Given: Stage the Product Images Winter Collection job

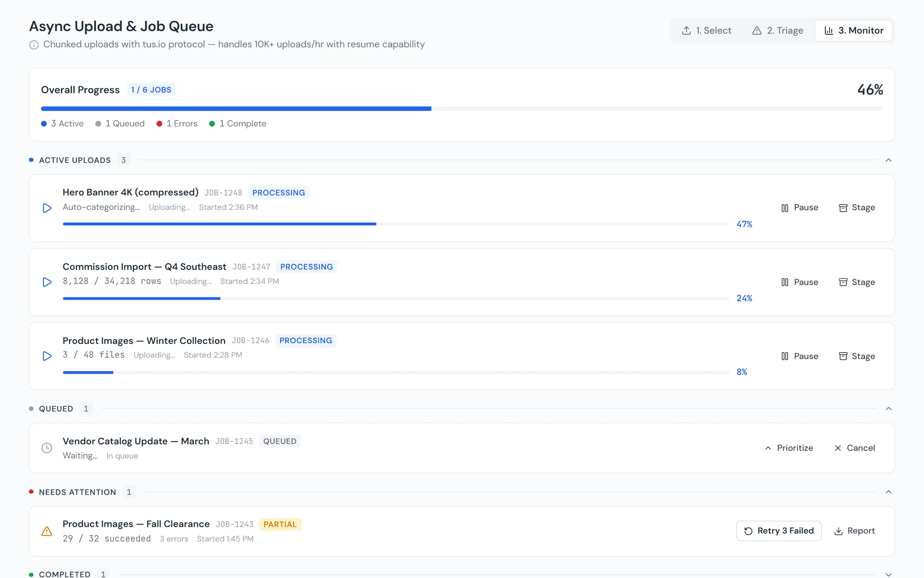Looking at the screenshot, I should pos(857,356).
